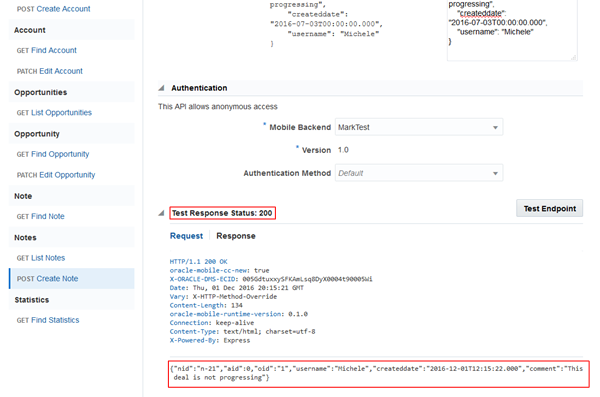
Task: Switch to the Request tab
Action: tap(186, 236)
